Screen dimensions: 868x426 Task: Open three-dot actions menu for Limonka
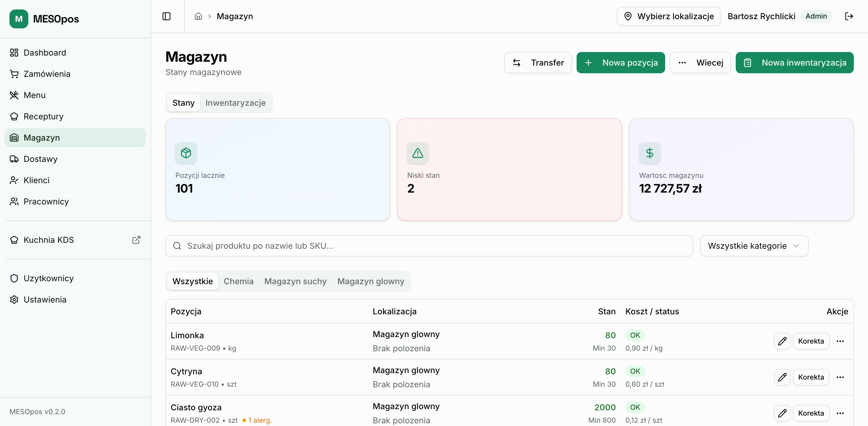840,341
